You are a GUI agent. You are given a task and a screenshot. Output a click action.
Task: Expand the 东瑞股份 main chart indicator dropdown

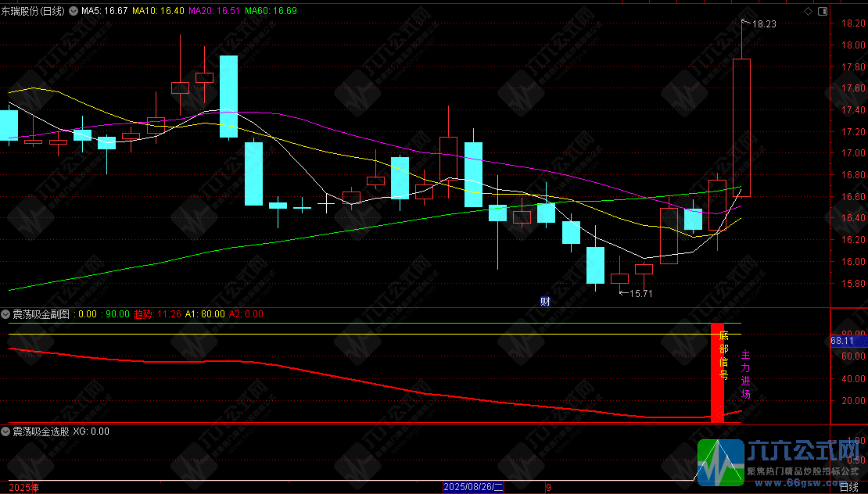74,10
